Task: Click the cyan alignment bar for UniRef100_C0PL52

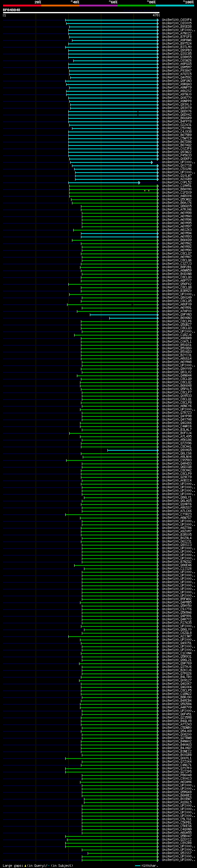Action: click(x=104, y=183)
